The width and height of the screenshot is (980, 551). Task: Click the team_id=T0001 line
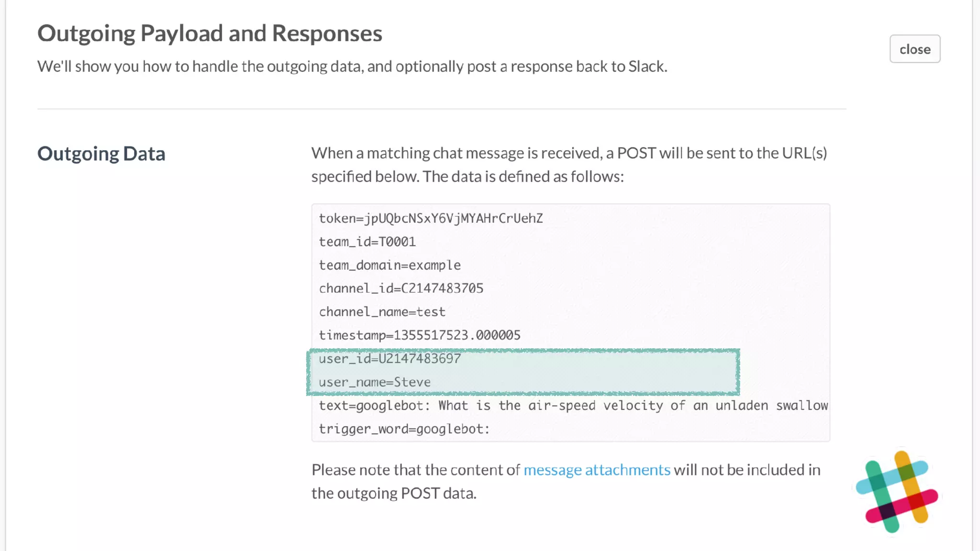click(x=367, y=242)
